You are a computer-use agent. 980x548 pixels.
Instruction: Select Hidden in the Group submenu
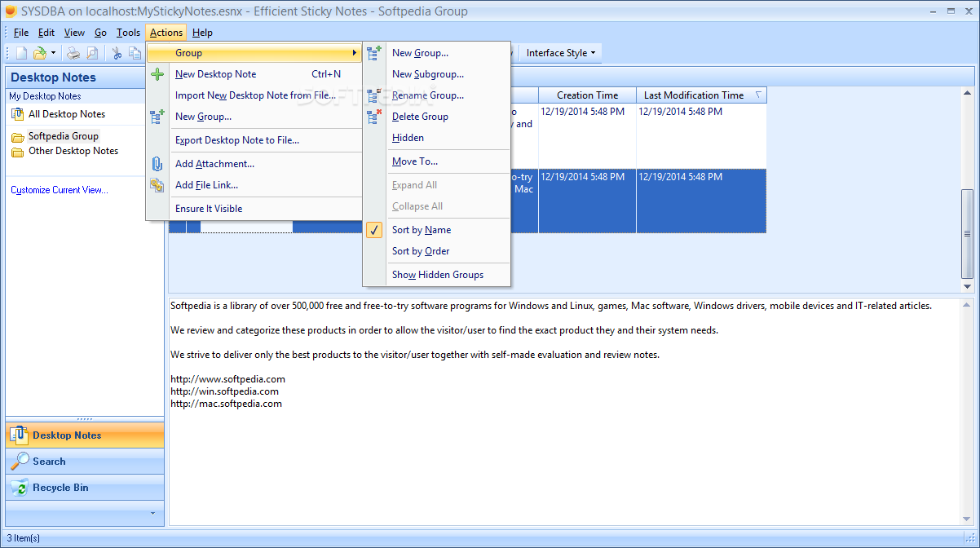coord(437,138)
